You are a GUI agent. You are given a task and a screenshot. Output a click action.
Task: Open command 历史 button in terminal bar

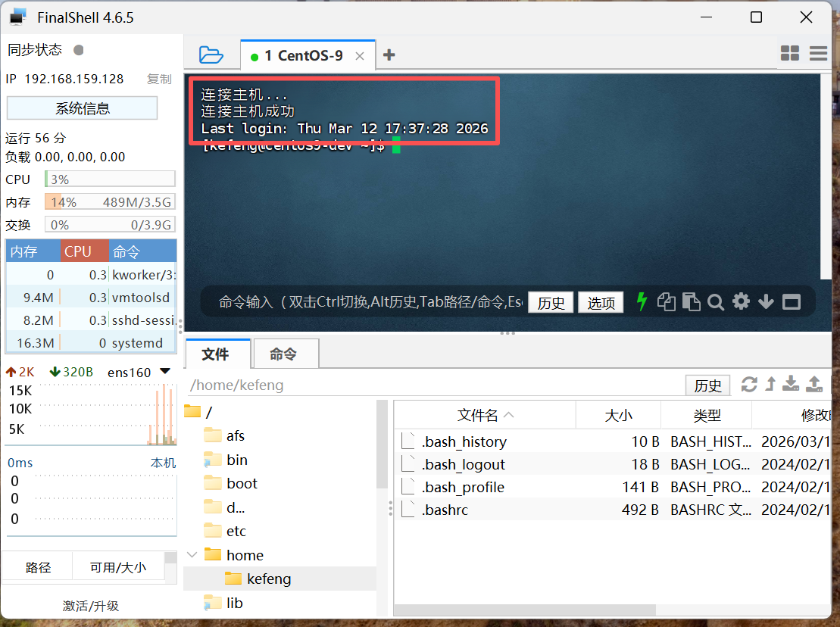[x=551, y=303]
